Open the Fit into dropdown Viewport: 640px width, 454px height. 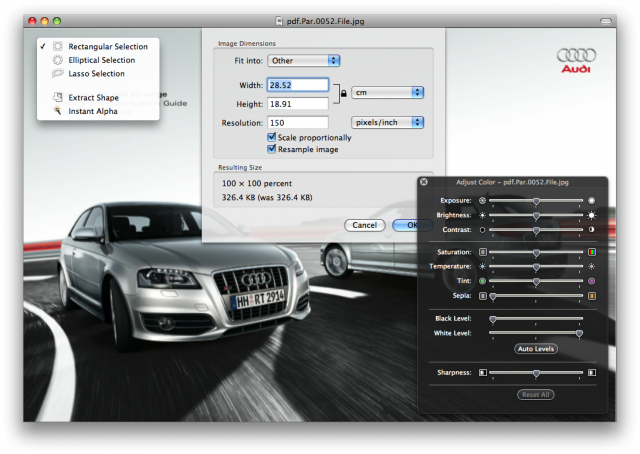(304, 61)
